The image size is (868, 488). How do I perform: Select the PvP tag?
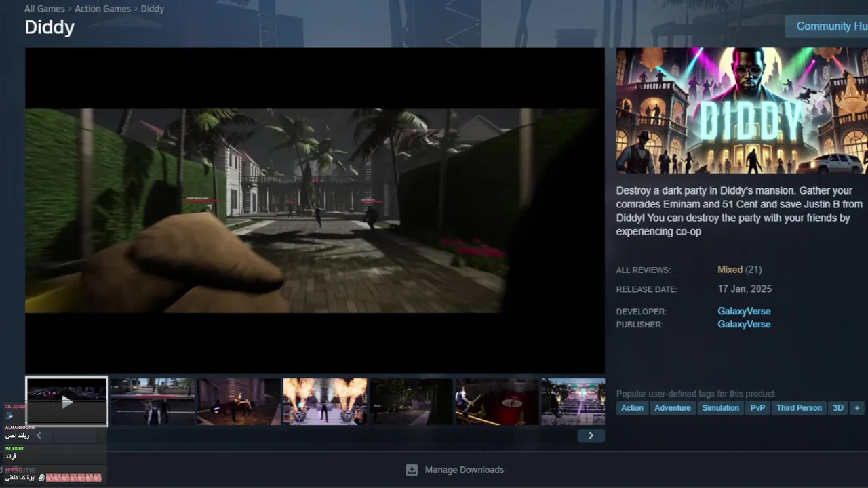pyautogui.click(x=757, y=408)
